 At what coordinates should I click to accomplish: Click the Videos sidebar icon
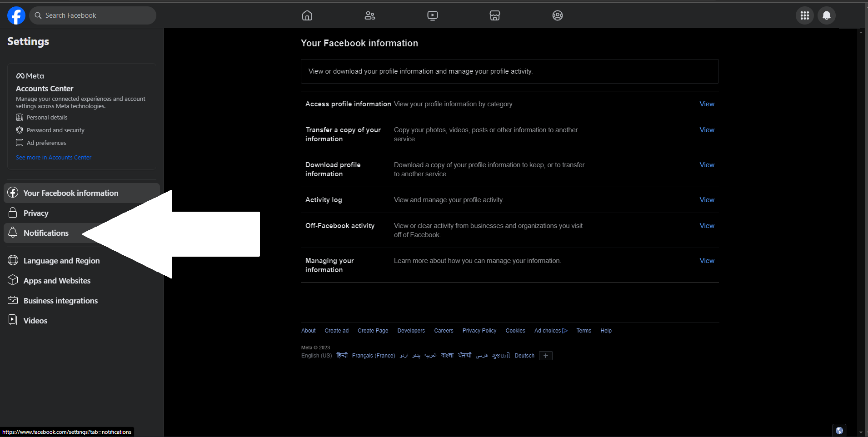point(13,320)
